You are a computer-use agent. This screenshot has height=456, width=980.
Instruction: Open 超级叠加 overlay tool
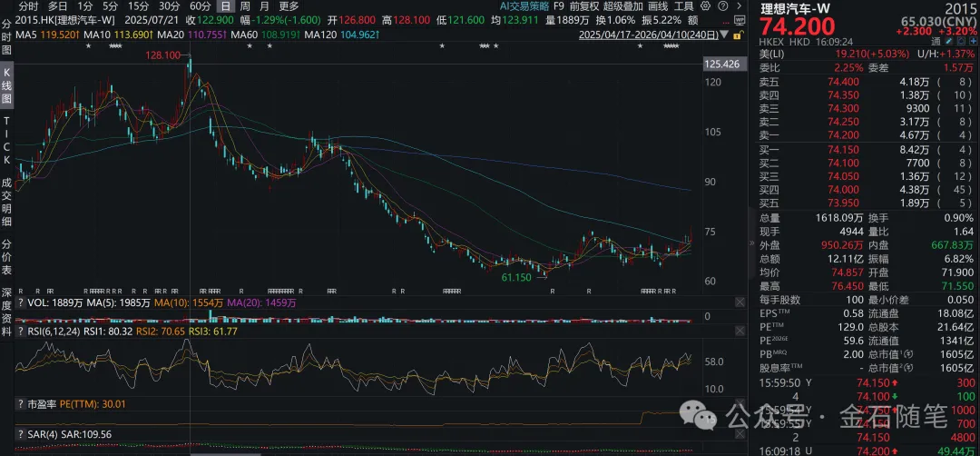coord(622,6)
